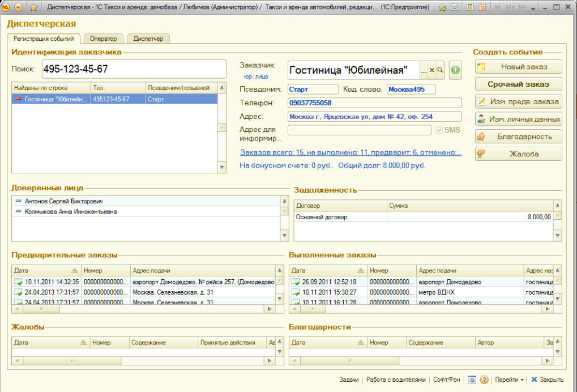
Task: Open the calculator icon in title bar
Action: 470,7
